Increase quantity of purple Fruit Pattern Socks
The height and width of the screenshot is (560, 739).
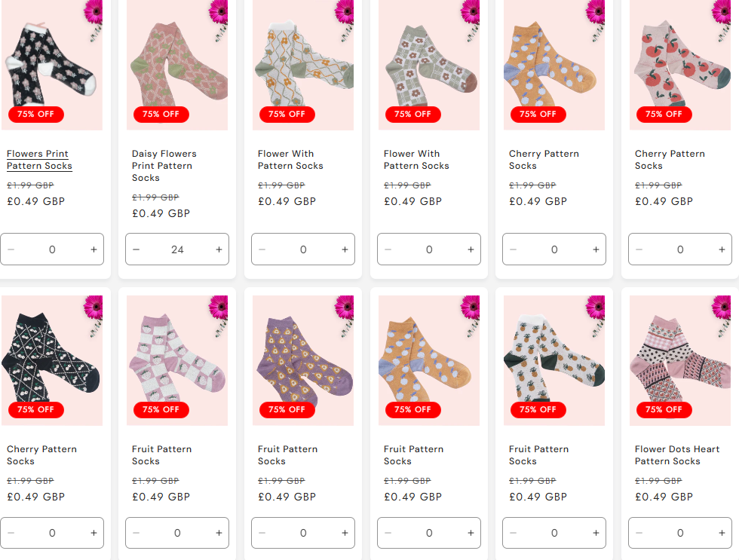click(345, 533)
